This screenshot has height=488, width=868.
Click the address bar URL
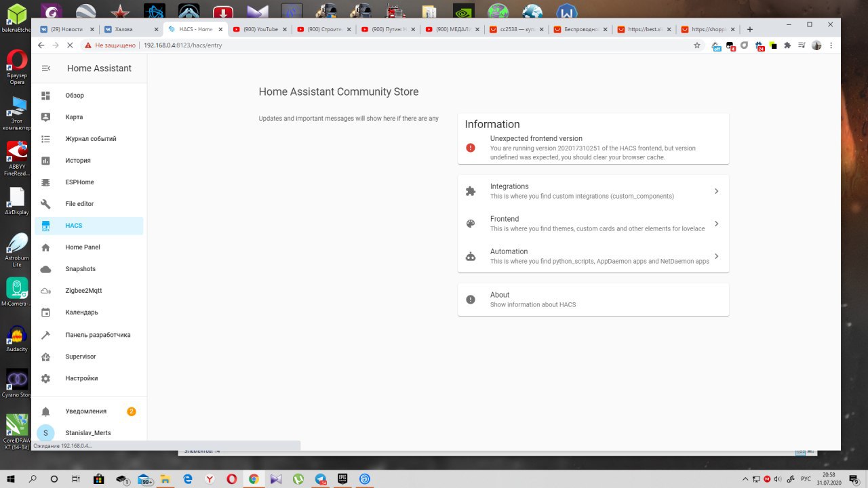pos(182,45)
